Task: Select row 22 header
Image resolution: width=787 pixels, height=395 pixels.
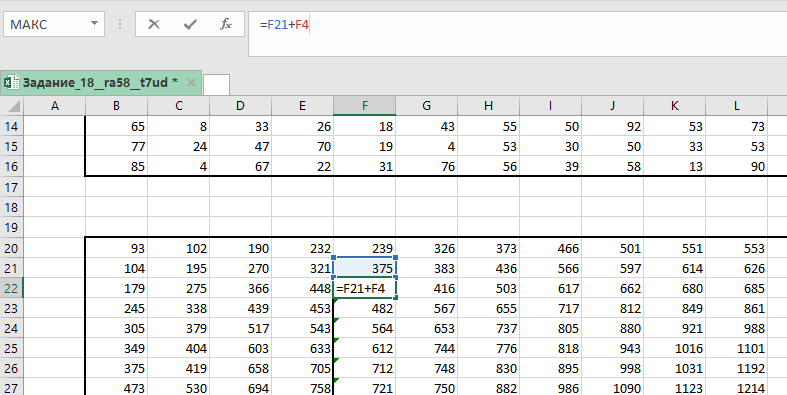Action: (12, 288)
